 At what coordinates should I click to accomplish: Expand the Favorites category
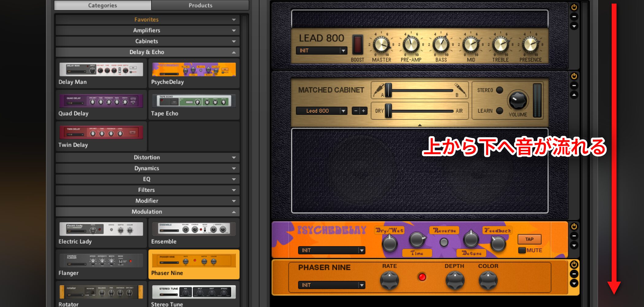[147, 20]
